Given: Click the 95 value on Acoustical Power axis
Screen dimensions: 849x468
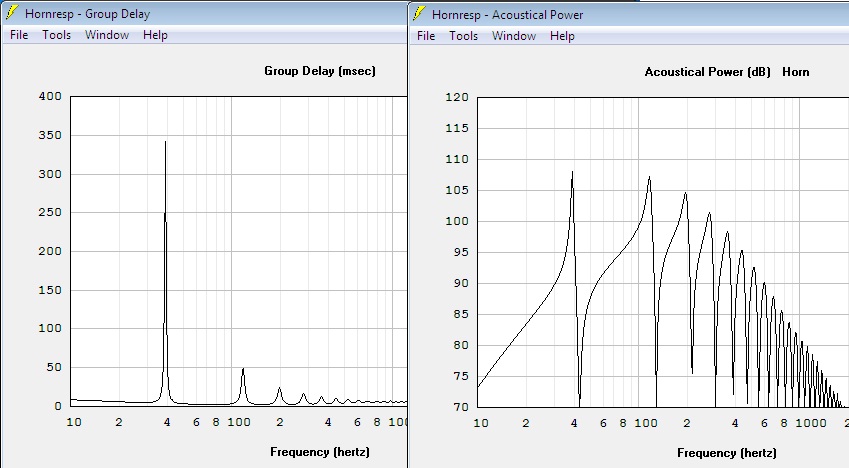Looking at the screenshot, I should click(x=461, y=252).
